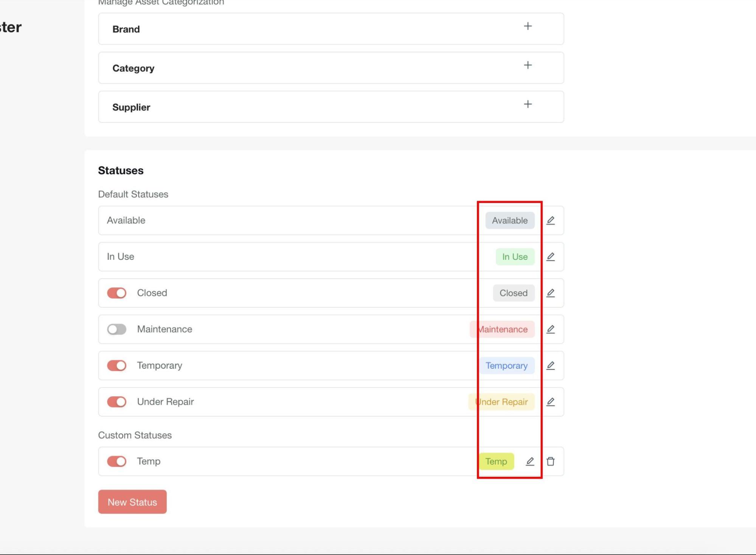Click the edit pencil for Available status
Screen dimensions: 756x555
(x=550, y=220)
